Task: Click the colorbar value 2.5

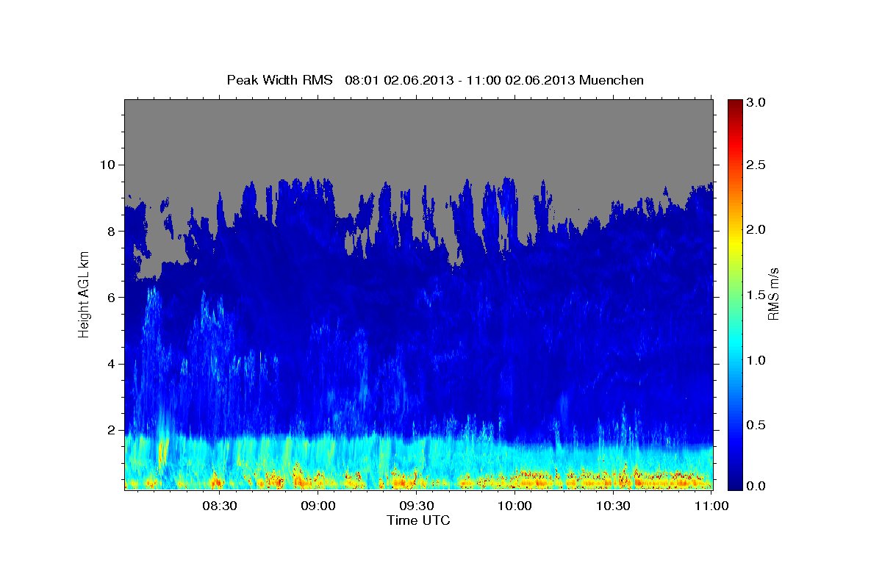Action: 756,165
